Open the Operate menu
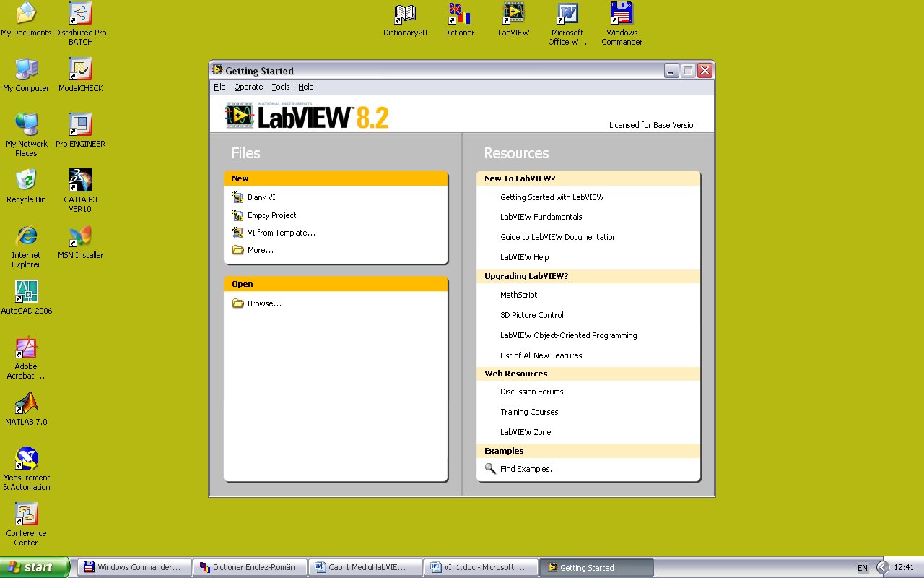 pos(248,87)
